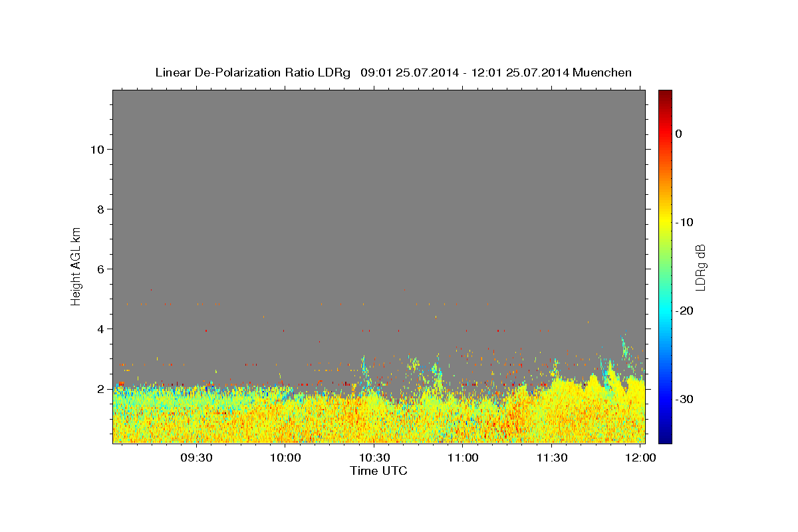Click the 'LDRg dB' colorbar label
Image resolution: width=798 pixels, height=532 pixels.
[x=700, y=267]
